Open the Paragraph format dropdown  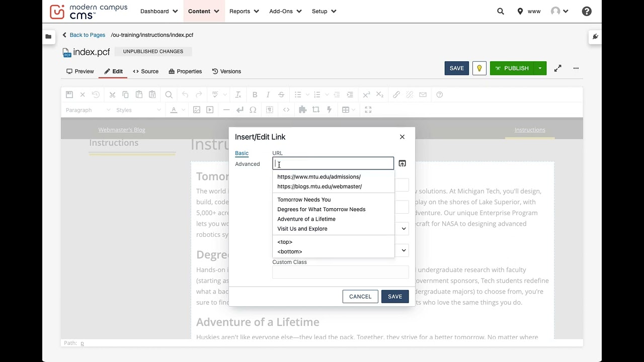click(x=88, y=110)
